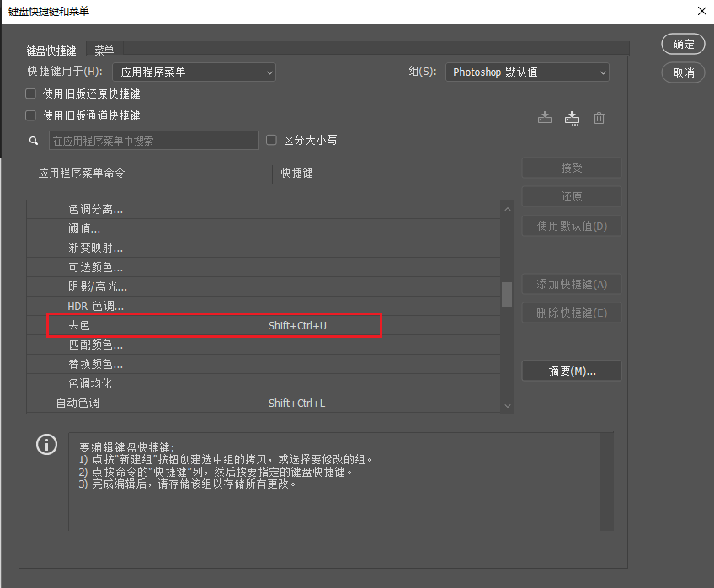Click the 添加快捷键(A) button
The image size is (714, 588).
[x=571, y=284]
